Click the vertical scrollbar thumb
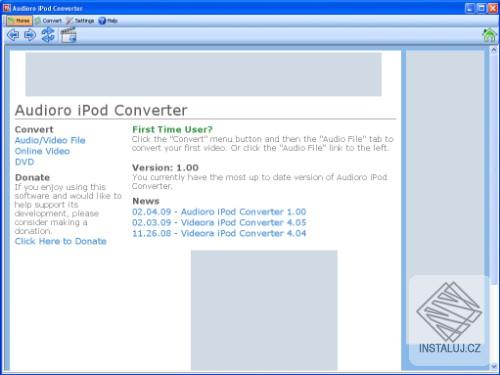Viewport: 500px width, 375px height. (494, 169)
